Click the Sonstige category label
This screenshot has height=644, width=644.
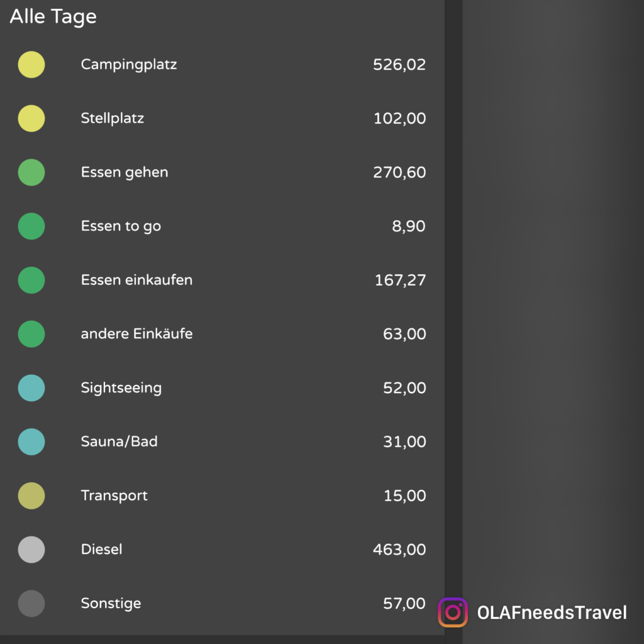(x=111, y=604)
